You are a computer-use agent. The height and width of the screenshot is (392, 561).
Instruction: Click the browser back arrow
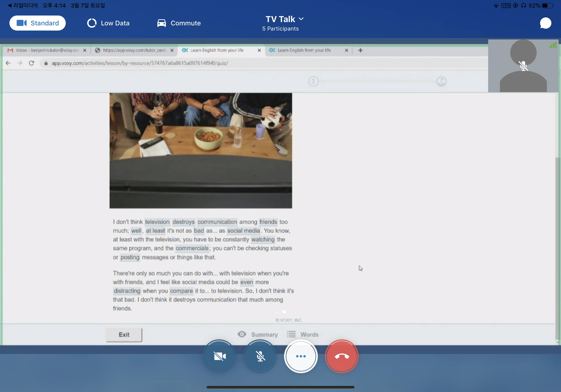[x=8, y=63]
